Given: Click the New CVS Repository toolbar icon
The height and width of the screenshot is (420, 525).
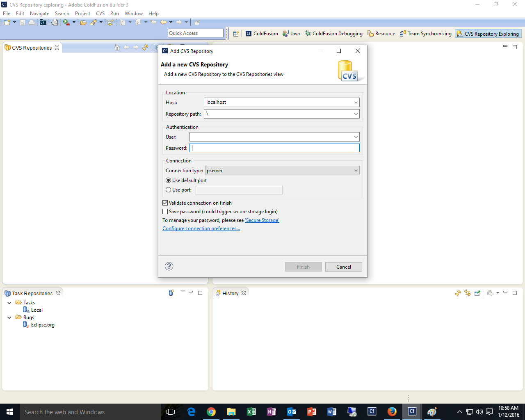Looking at the screenshot, I should (x=110, y=22).
